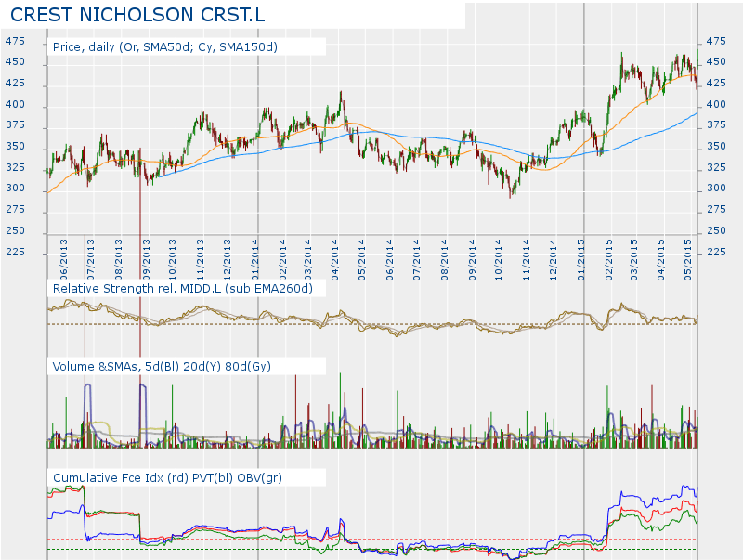The height and width of the screenshot is (560, 743).
Task: Click the 12/2014 date axis label
Action: [x=553, y=260]
